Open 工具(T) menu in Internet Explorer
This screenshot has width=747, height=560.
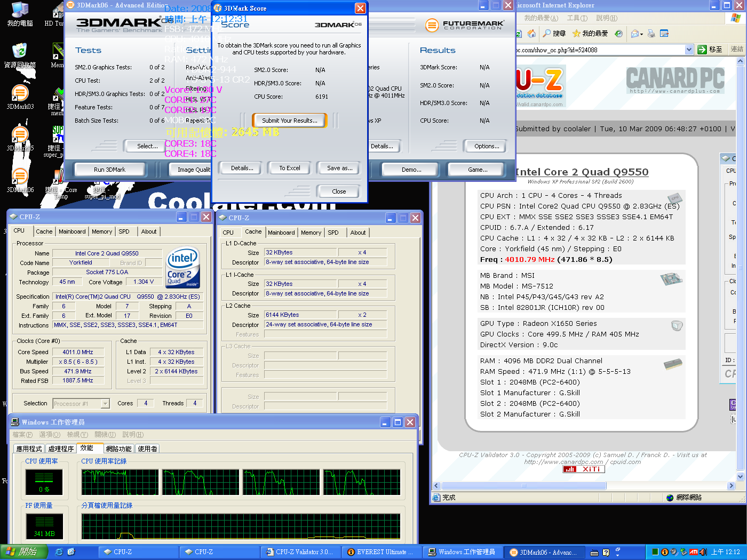click(577, 18)
